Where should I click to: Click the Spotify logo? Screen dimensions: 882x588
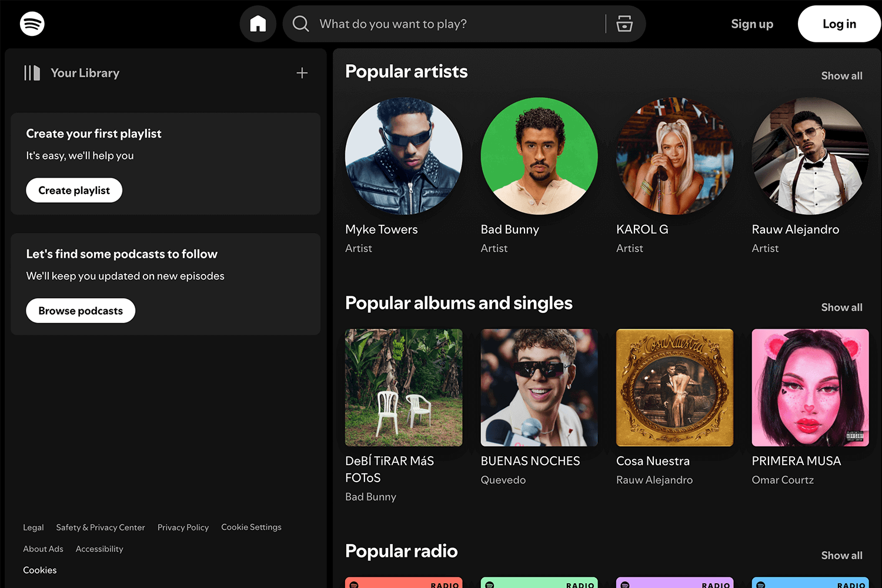pos(32,24)
